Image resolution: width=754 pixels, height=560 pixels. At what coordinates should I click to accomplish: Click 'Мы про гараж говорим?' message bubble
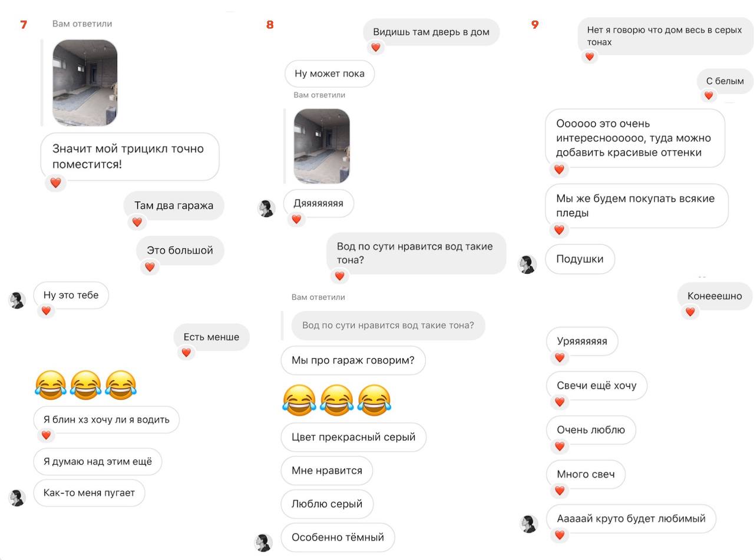[x=353, y=360]
